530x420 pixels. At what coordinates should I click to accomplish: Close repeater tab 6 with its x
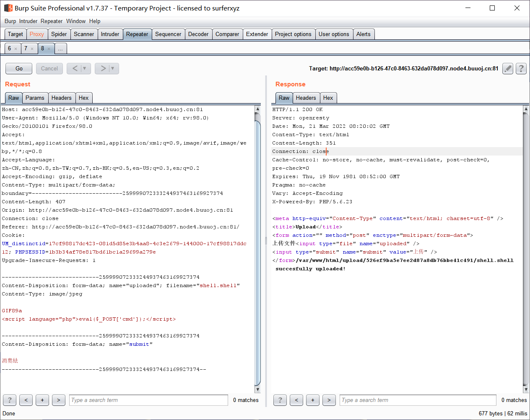pos(16,49)
